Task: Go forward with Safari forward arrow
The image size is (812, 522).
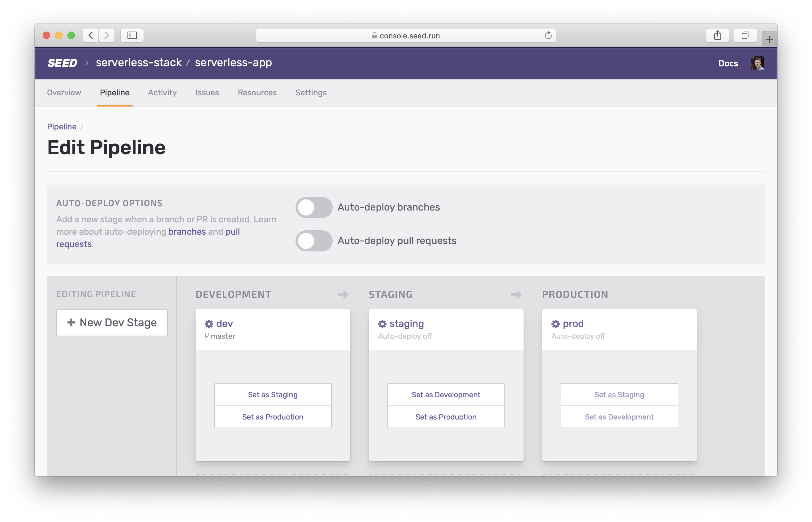Action: [x=107, y=35]
